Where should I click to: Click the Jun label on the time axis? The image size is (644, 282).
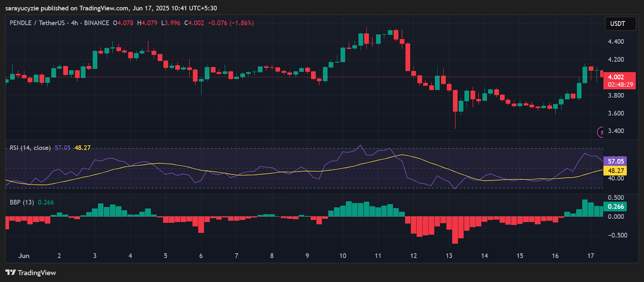tap(24, 256)
